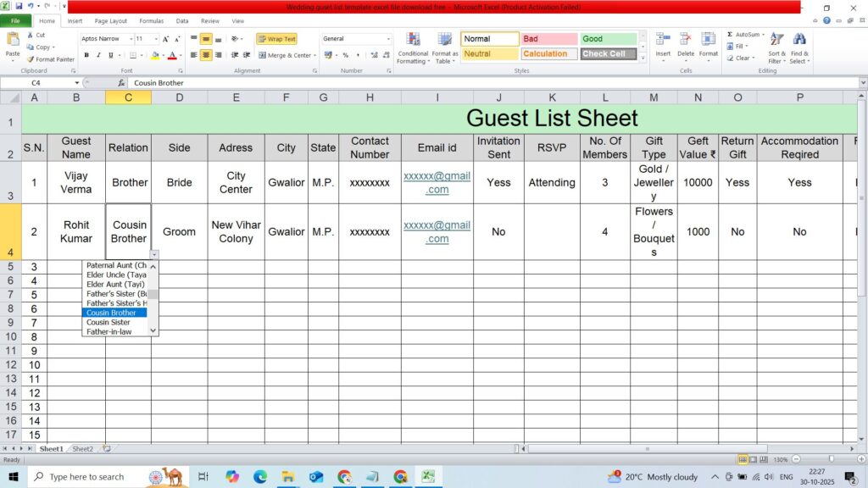Toggle the Wrap Text button
868x488 pixels.
point(276,39)
